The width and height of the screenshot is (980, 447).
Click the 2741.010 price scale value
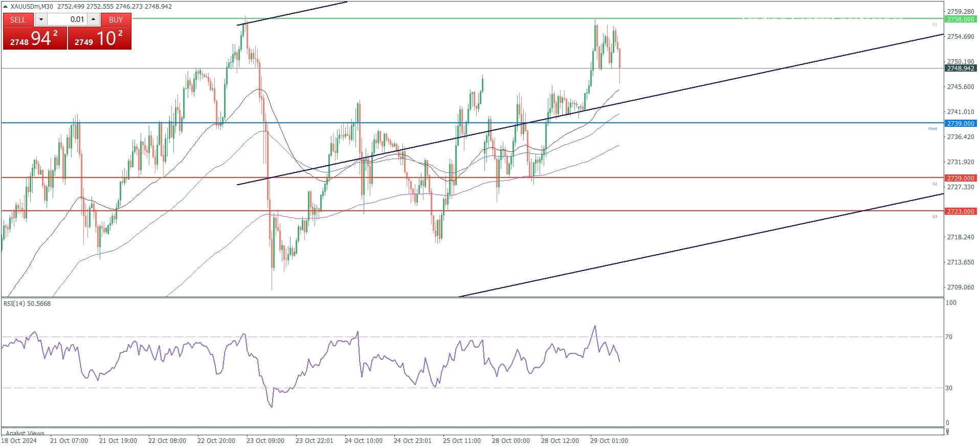coord(961,111)
